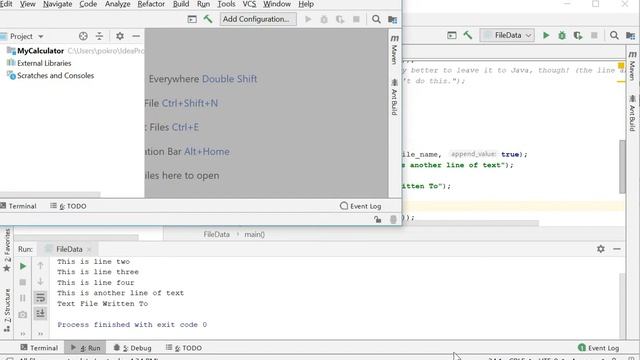Viewport: 640px width, 360px height.
Task: Open the Build menu
Action: [181, 4]
